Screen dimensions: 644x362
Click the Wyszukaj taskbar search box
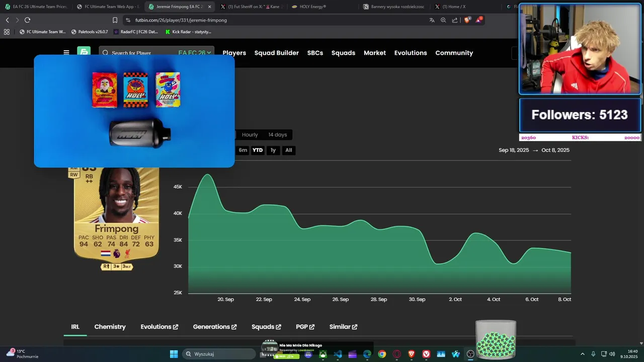point(218,354)
